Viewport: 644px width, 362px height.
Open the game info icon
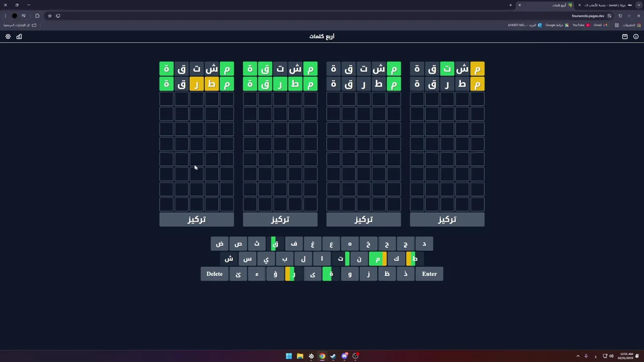(x=636, y=37)
